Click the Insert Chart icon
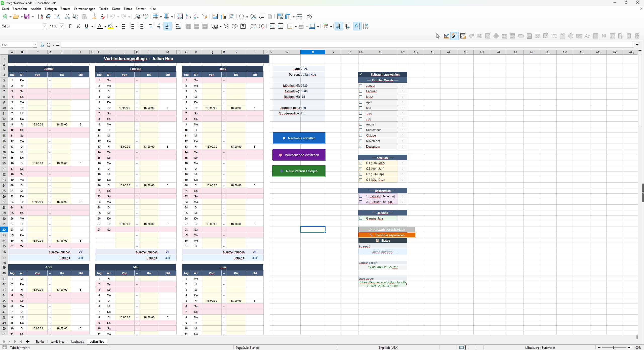The image size is (644, 350). 223,17
